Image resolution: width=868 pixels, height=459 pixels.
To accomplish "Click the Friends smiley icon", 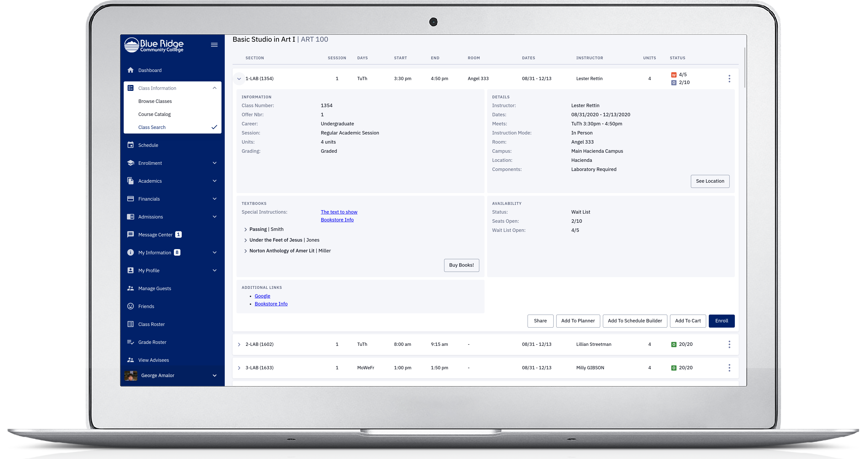I will tap(130, 306).
